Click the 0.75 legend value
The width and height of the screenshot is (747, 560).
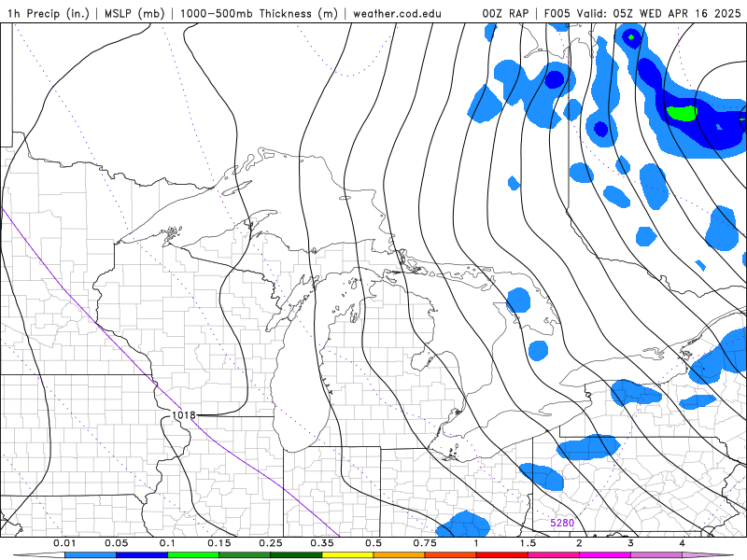425,543
